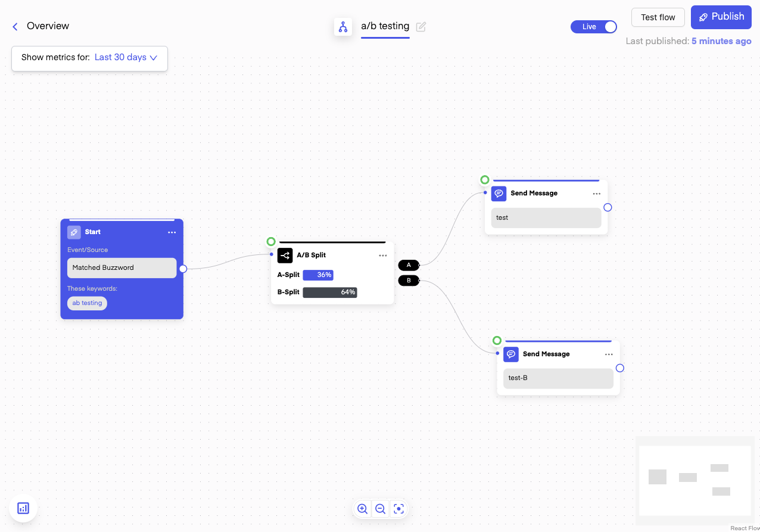Click the A/B Split node icon
This screenshot has width=760, height=532.
pyautogui.click(x=285, y=256)
